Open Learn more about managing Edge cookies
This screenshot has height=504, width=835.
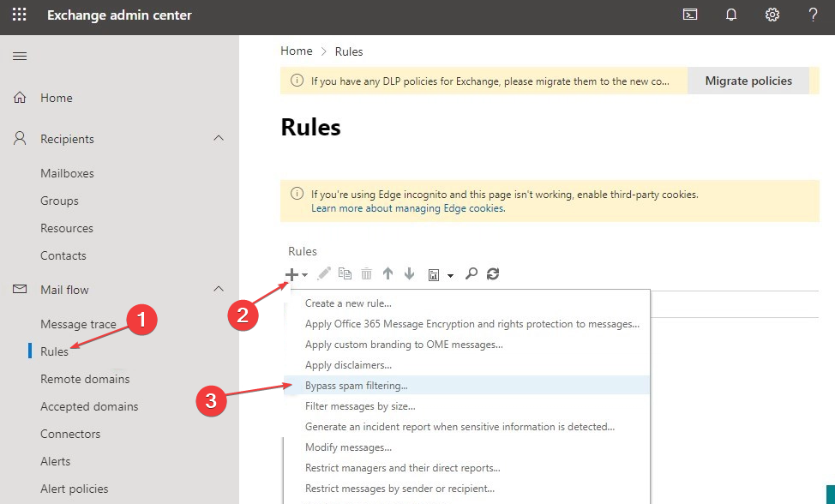coord(408,208)
